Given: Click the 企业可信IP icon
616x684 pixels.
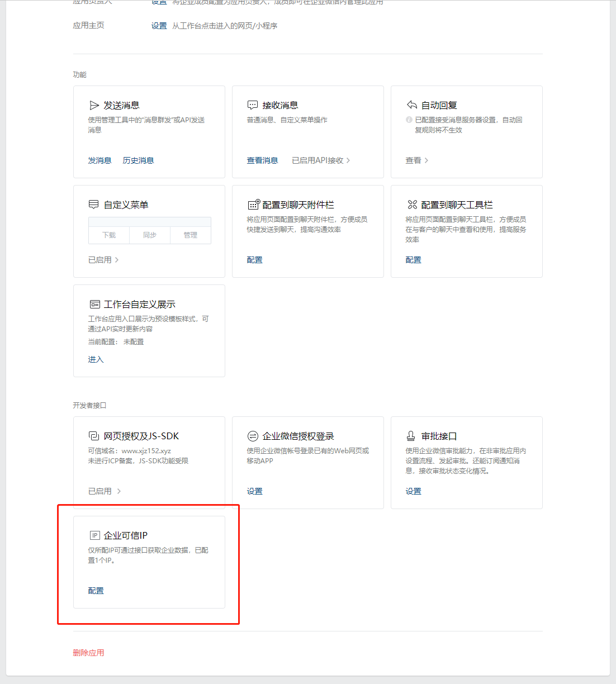Looking at the screenshot, I should [94, 535].
